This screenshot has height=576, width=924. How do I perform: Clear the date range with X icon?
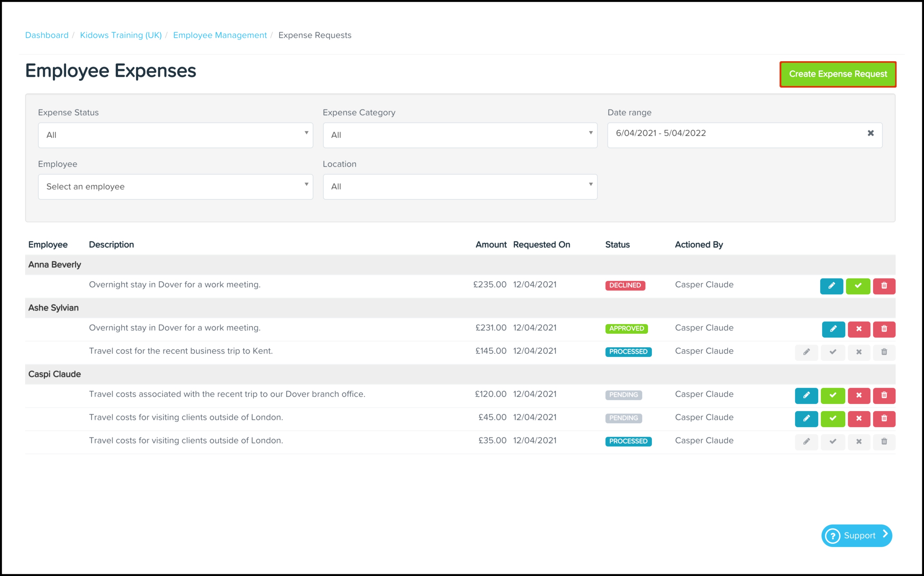coord(870,133)
